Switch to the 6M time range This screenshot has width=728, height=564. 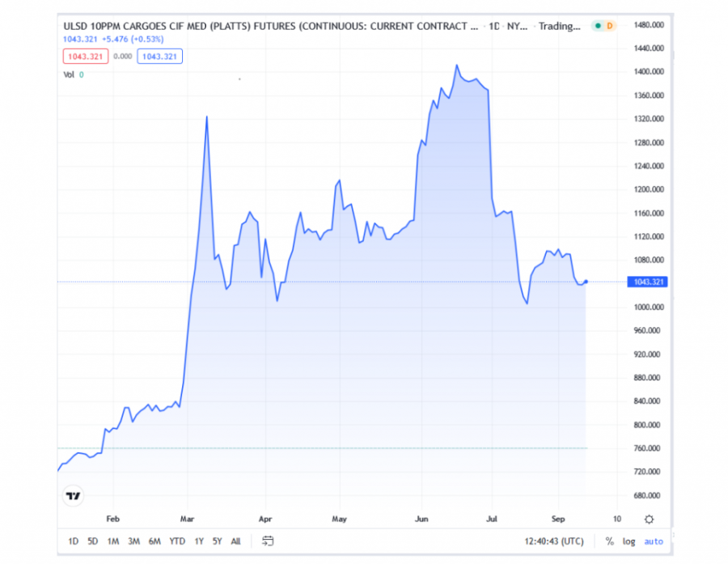pyautogui.click(x=154, y=541)
